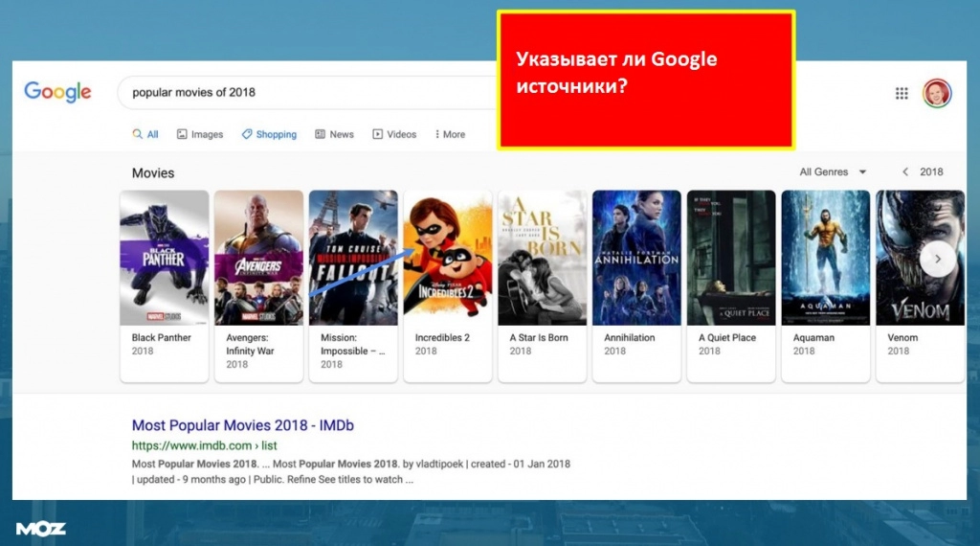980x546 pixels.
Task: Click the Venom title text
Action: (902, 338)
